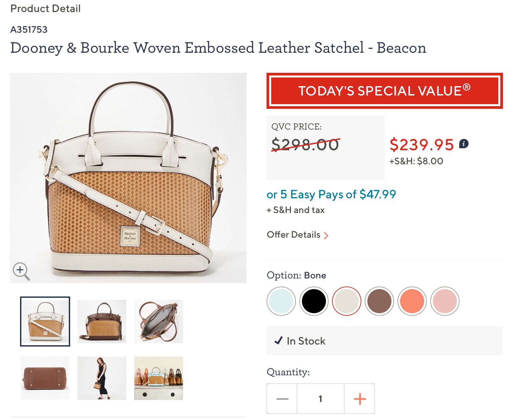
Task: Expand Offer Details with the arrow chevron
Action: (x=326, y=235)
